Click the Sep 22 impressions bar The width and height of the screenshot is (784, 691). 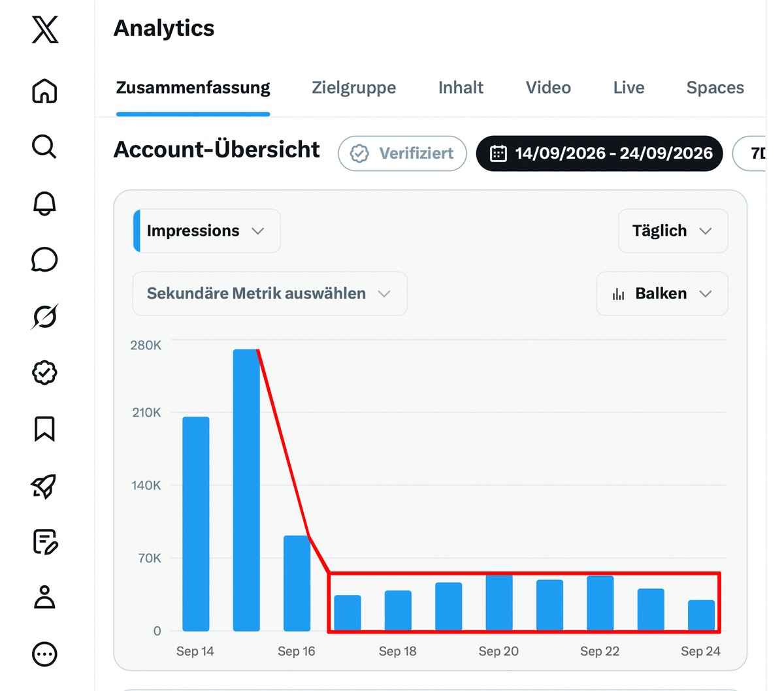coord(600,603)
